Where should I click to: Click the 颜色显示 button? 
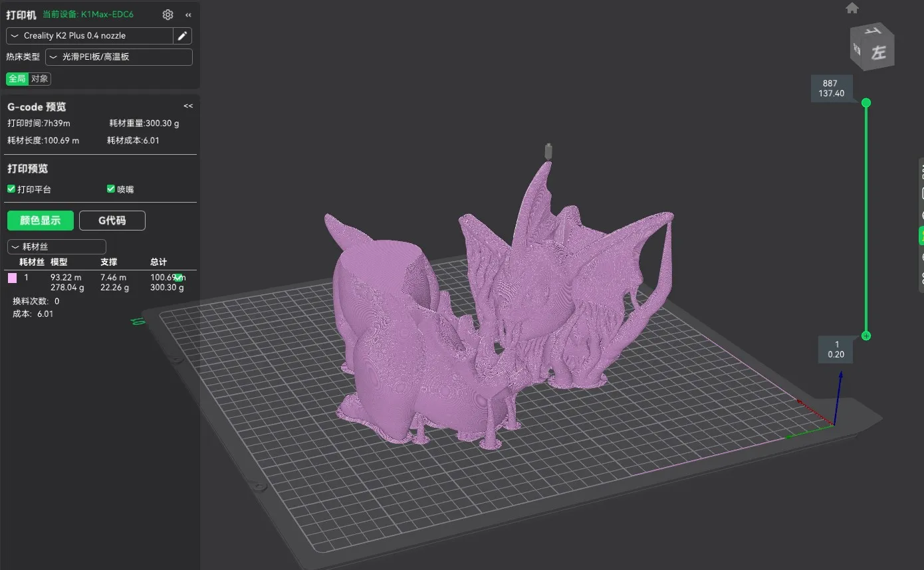pos(41,221)
